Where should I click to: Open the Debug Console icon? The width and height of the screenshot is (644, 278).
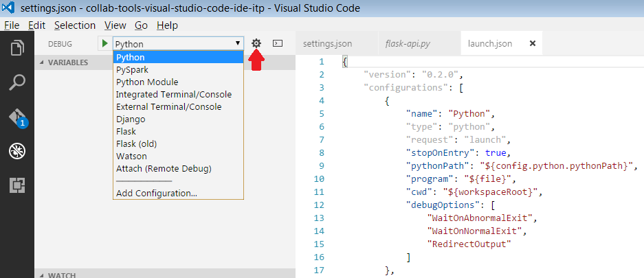pos(278,43)
